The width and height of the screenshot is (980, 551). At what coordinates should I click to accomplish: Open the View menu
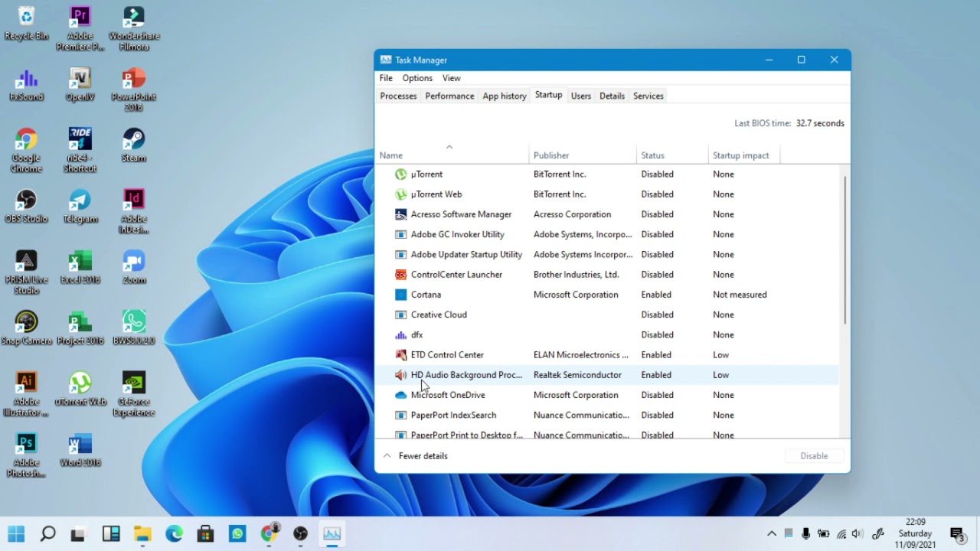452,78
